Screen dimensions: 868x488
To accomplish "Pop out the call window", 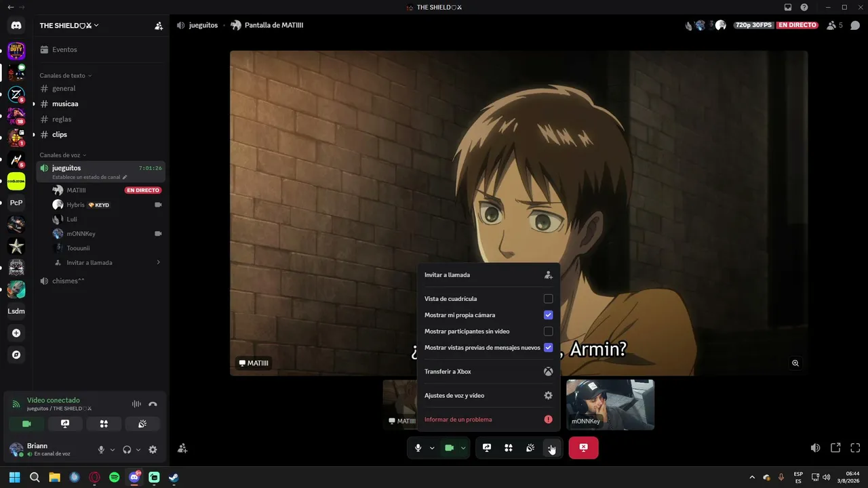I will tap(835, 448).
